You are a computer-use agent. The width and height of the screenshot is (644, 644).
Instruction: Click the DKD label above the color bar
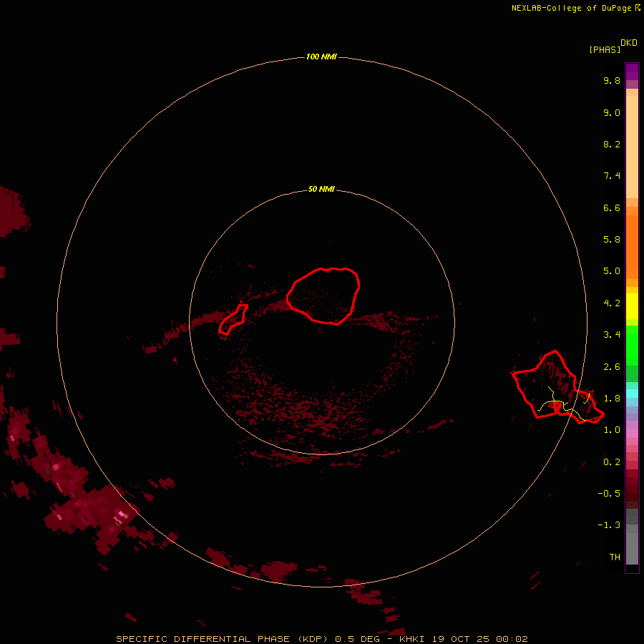click(629, 43)
